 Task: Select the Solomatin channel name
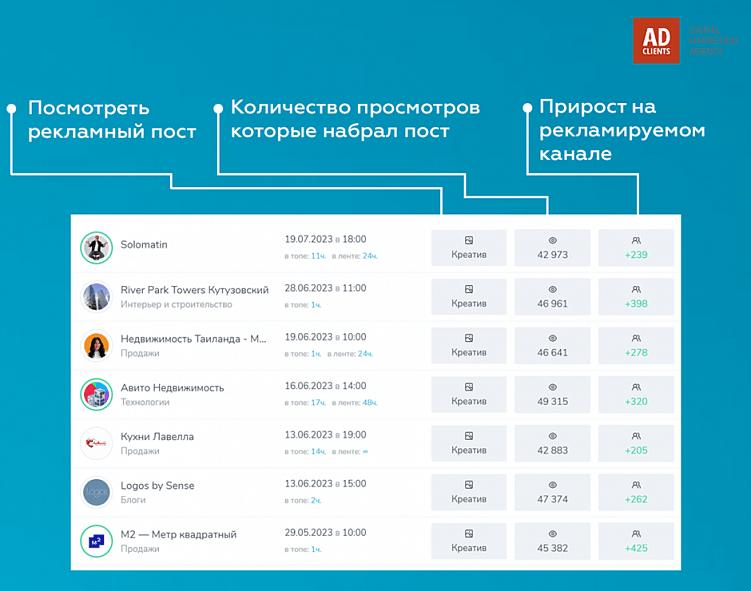click(x=144, y=245)
